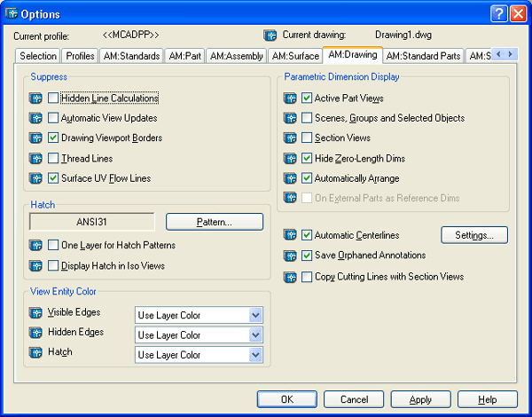Click the ANSI31 hatch pattern field
This screenshot has width=532, height=417.
[x=92, y=222]
